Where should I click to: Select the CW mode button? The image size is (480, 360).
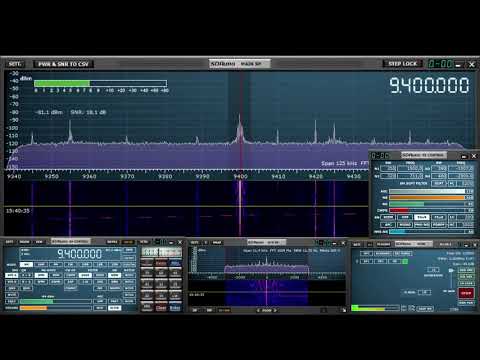71,265
